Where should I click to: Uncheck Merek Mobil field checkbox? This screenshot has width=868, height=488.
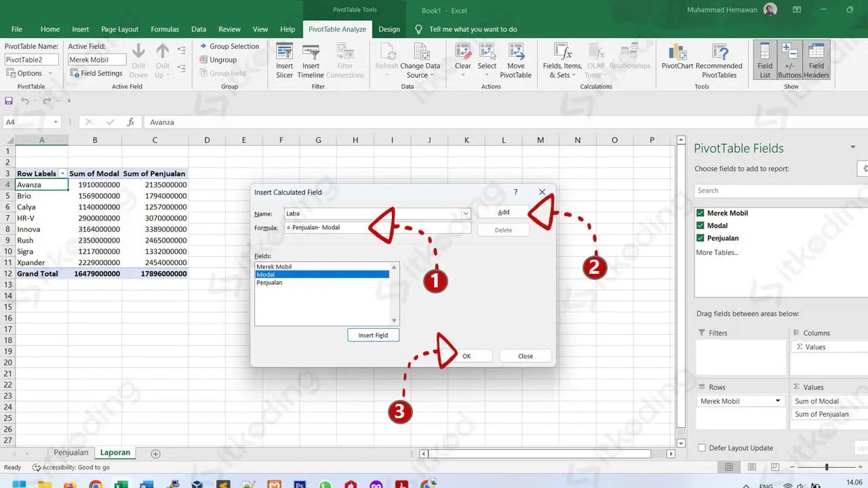[701, 213]
